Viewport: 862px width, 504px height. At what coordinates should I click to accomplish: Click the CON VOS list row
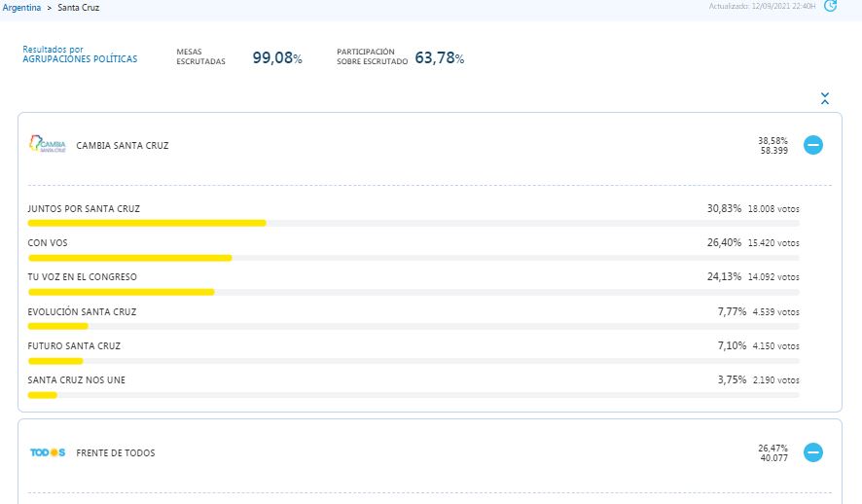tap(413, 248)
